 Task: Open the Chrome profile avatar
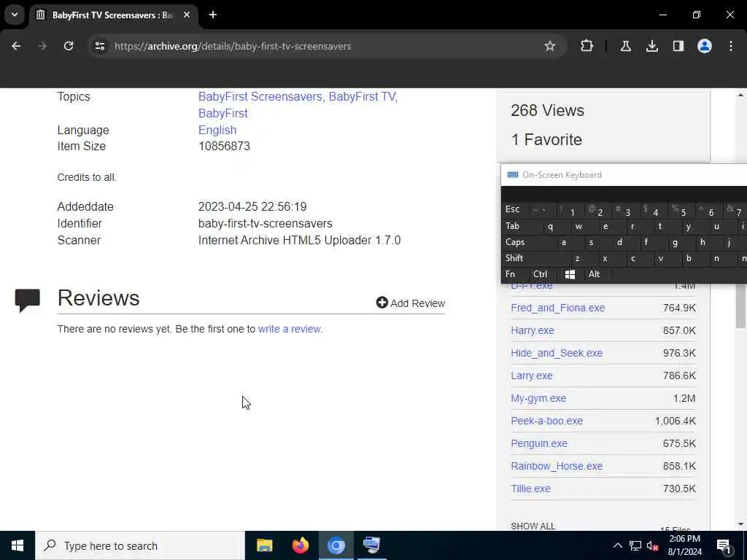pos(705,46)
